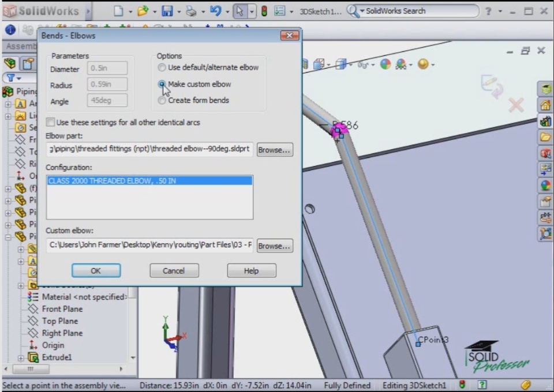Open the Custom Properties task pane tab
The width and height of the screenshot is (554, 392).
click(x=545, y=201)
